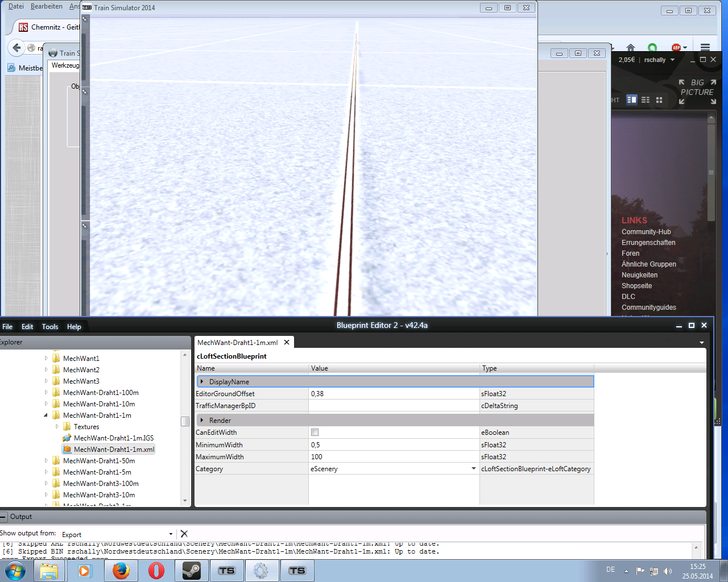Click the MinimumWidth value field
The width and height of the screenshot is (728, 582).
[394, 445]
